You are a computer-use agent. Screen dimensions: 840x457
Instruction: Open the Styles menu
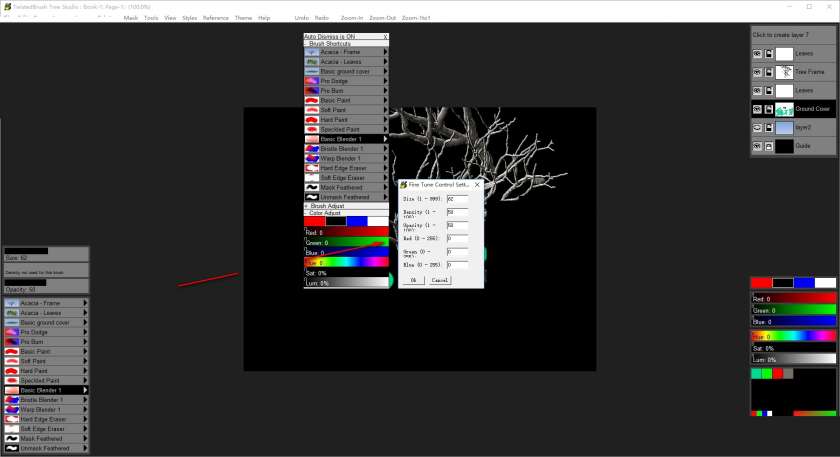click(187, 18)
